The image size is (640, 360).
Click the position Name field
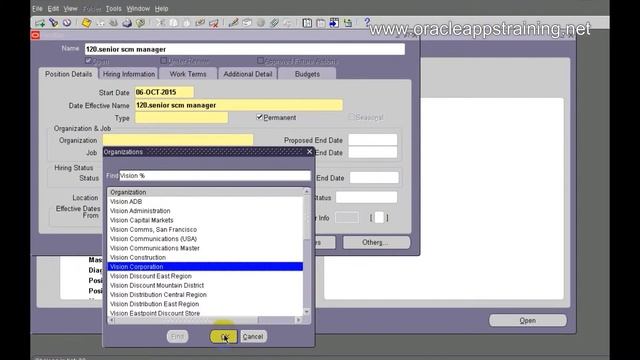point(244,49)
